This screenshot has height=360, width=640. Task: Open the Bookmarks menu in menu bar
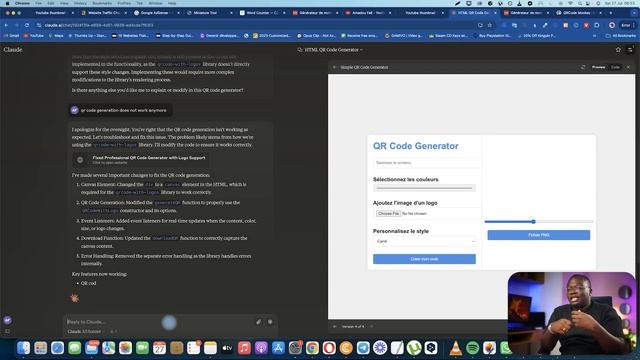coord(102,3)
